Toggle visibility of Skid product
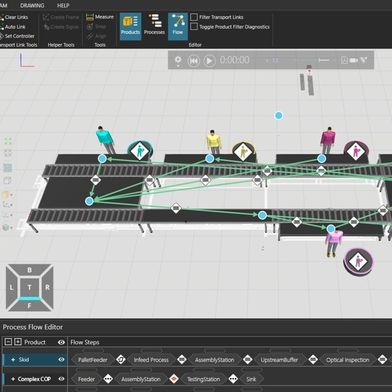The height and width of the screenshot is (392, 392). coord(61,360)
